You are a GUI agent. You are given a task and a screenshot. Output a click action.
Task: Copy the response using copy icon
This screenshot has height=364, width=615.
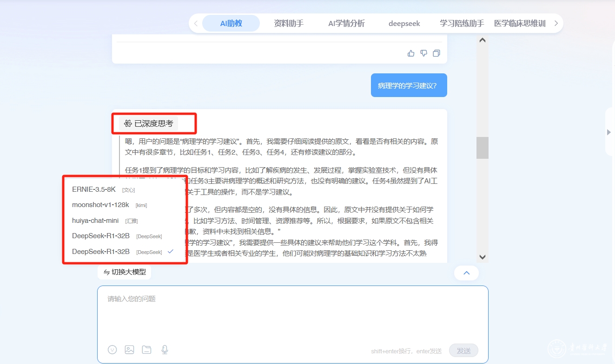coord(436,53)
